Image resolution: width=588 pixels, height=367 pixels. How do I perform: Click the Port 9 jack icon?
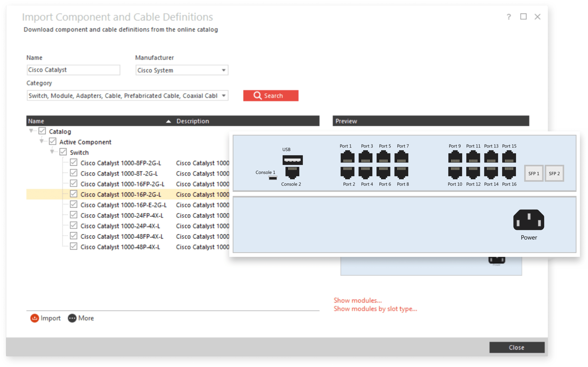[x=455, y=156]
